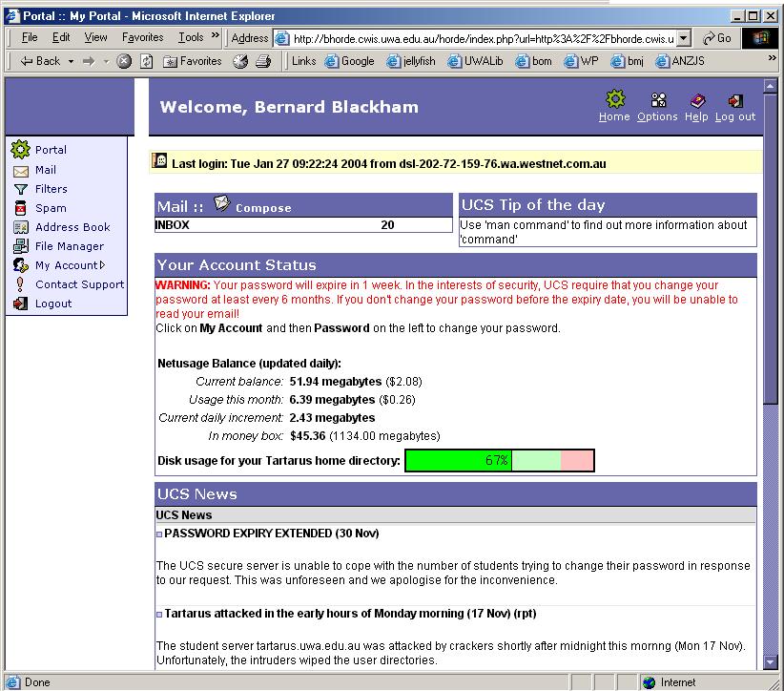Image resolution: width=784 pixels, height=691 pixels.
Task: Click the Logout door icon in sidebar
Action: pos(20,304)
